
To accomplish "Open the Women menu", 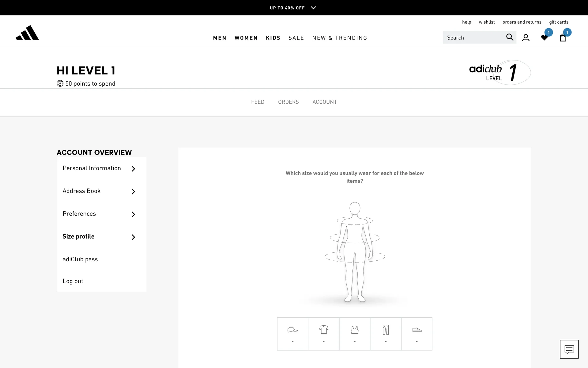I will click(x=246, y=38).
